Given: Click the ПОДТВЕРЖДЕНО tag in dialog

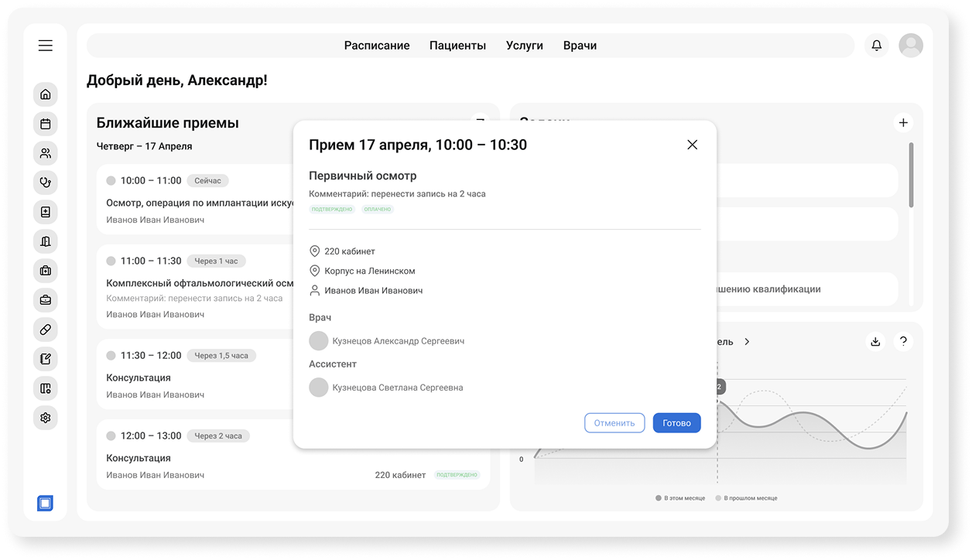Looking at the screenshot, I should [x=332, y=210].
